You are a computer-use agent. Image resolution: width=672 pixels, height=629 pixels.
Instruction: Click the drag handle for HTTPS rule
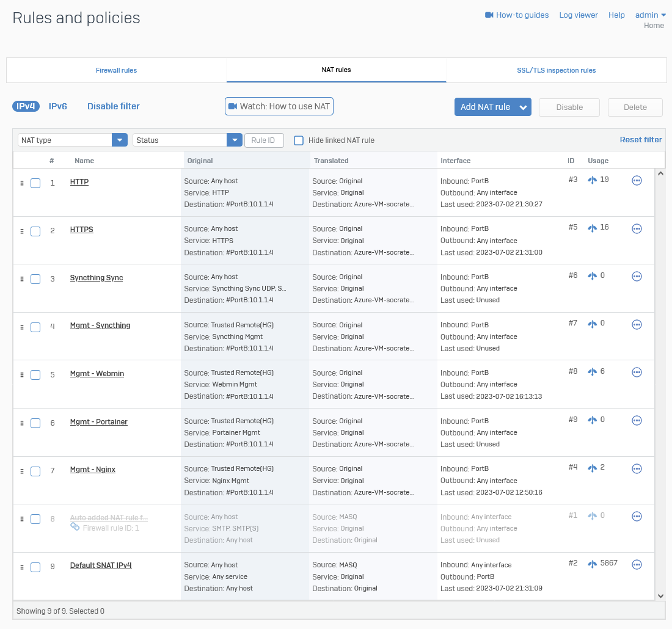click(22, 231)
